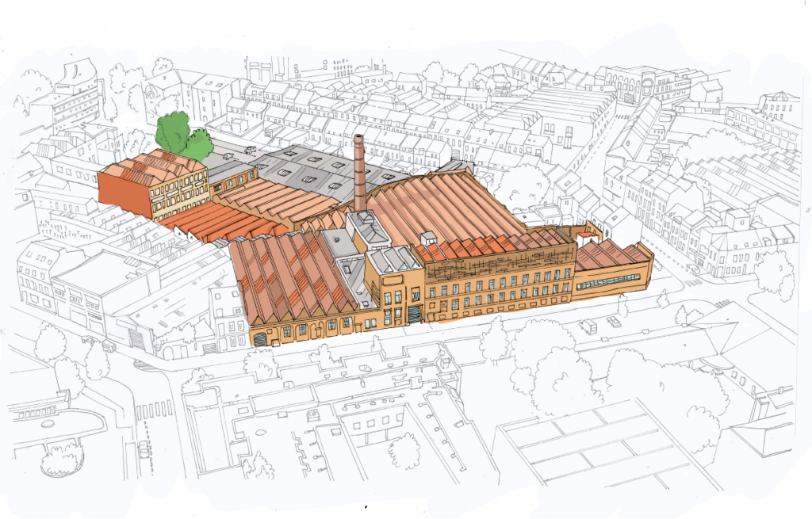Click the red-orange side wall of left building
The width and height of the screenshot is (812, 519).
tap(123, 192)
